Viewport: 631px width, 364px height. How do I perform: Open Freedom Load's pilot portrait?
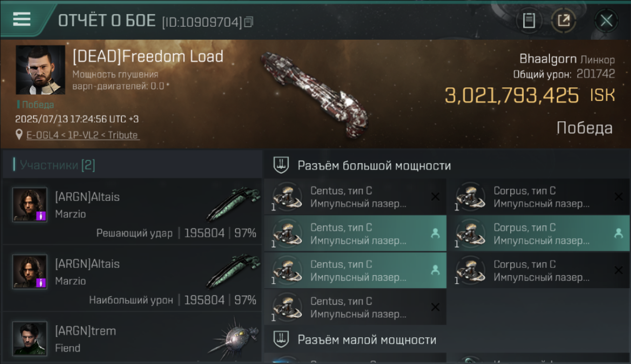[40, 70]
